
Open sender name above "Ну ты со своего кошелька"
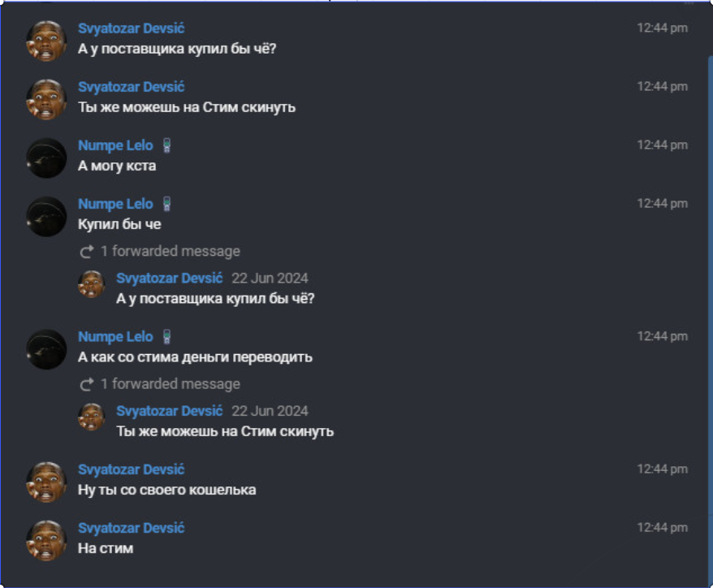131,469
